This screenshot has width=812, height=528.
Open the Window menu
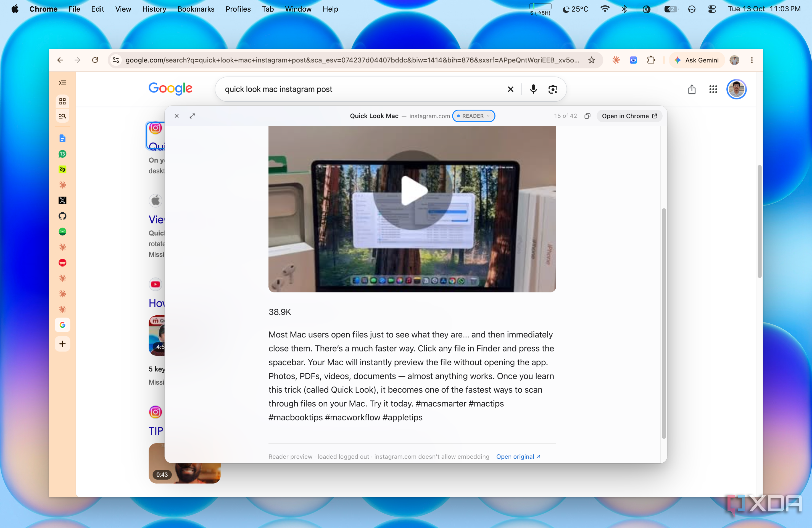298,9
